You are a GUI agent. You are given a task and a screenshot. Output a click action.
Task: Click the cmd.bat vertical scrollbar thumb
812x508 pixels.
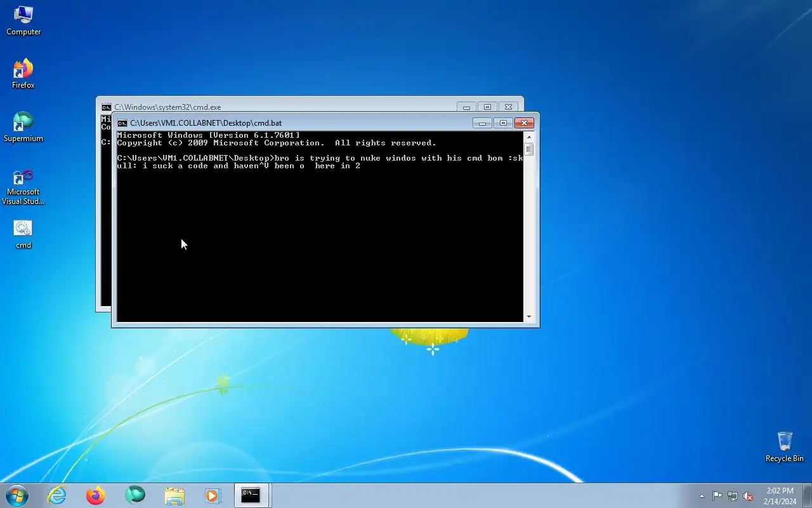(x=529, y=149)
